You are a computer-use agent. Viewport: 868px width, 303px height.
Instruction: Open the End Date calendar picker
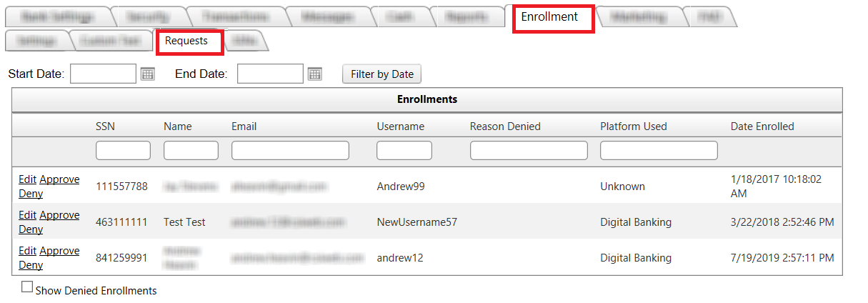(x=315, y=74)
